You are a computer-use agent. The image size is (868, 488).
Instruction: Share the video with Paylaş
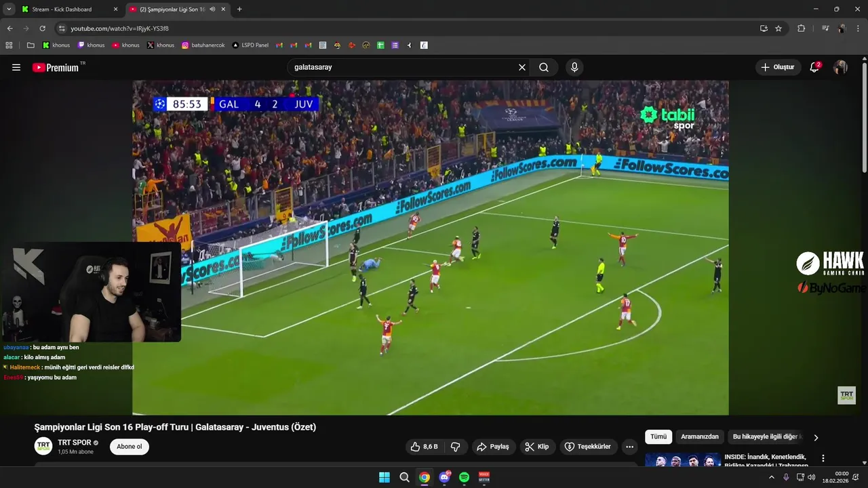pyautogui.click(x=493, y=447)
